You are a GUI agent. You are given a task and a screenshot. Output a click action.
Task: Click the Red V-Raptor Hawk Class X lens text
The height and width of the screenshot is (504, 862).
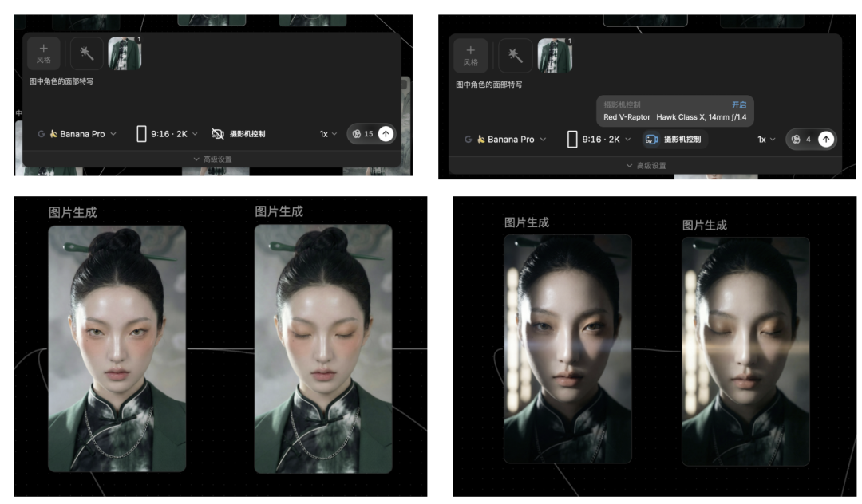pos(674,117)
